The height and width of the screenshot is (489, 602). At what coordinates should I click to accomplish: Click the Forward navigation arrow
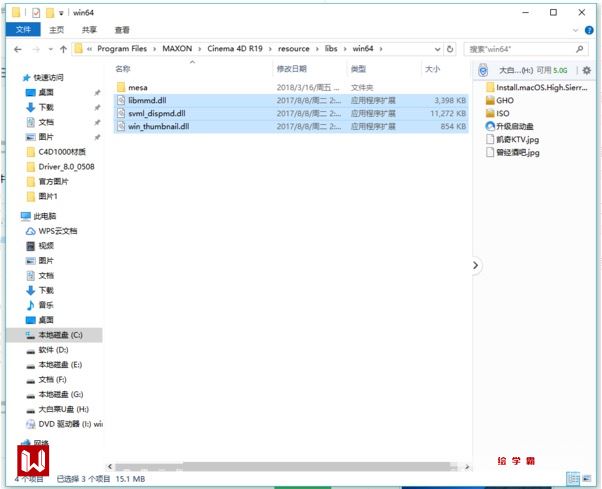[36, 49]
